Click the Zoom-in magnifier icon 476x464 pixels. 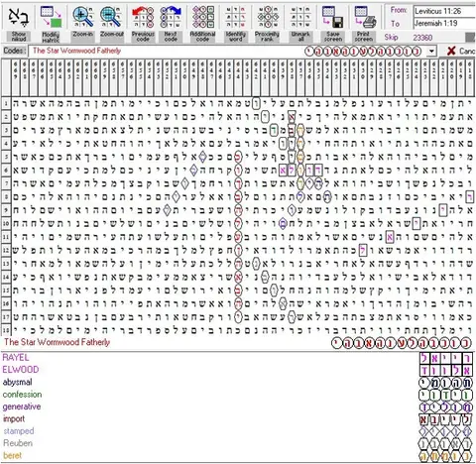[x=83, y=17]
